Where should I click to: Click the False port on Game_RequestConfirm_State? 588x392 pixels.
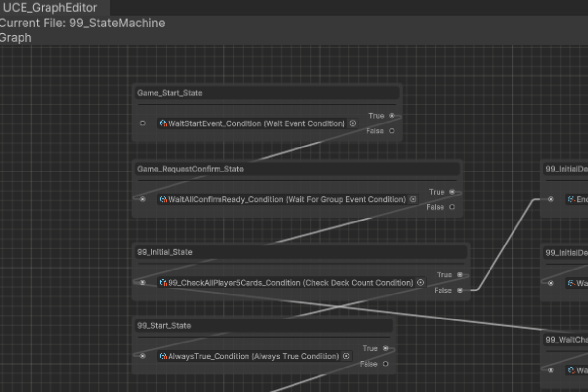click(452, 207)
